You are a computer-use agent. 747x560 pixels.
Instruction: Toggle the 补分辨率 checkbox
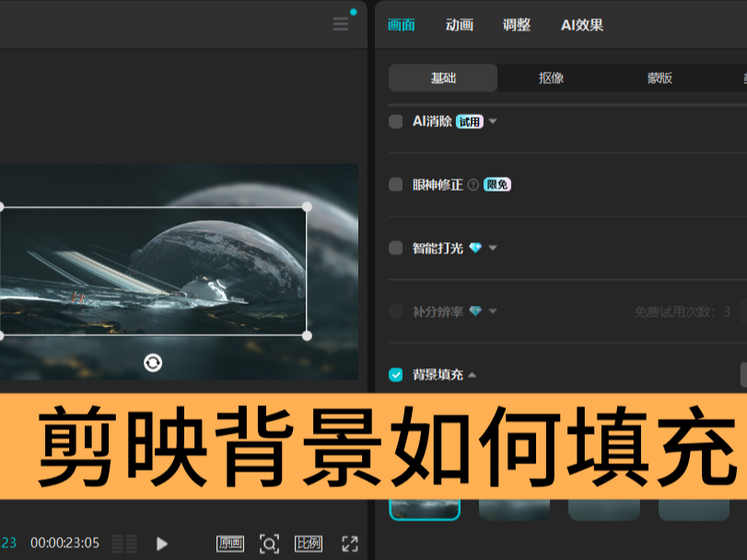396,311
